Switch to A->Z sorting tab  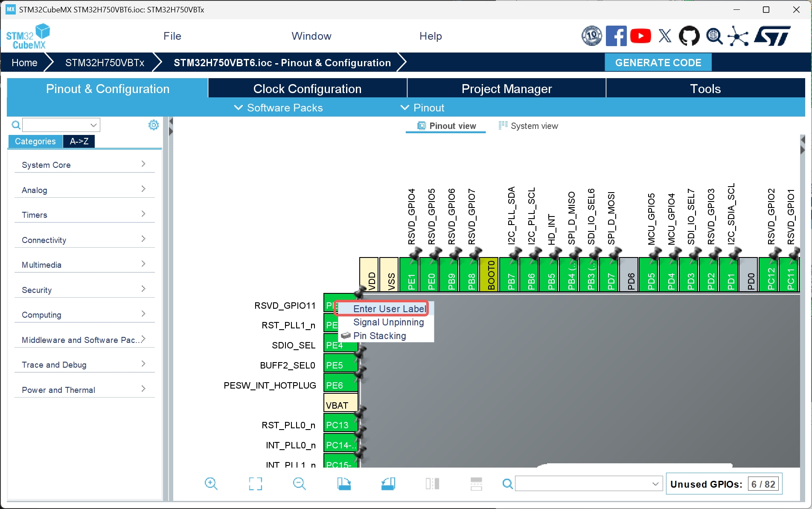click(79, 141)
